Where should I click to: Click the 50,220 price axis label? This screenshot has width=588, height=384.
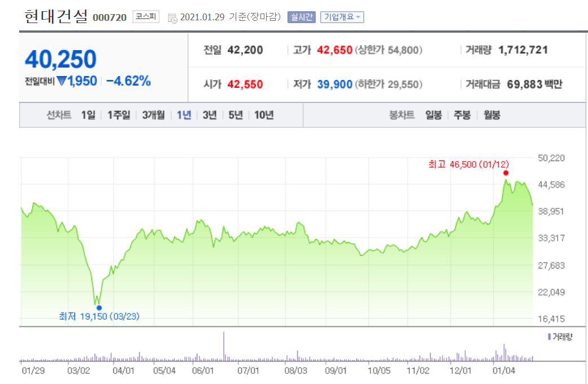click(x=551, y=158)
